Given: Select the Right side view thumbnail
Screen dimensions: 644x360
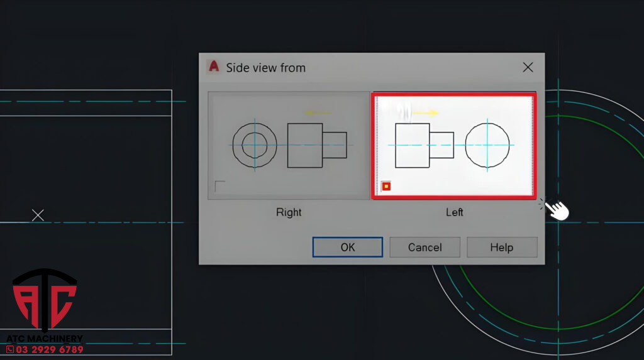Looking at the screenshot, I should click(289, 145).
